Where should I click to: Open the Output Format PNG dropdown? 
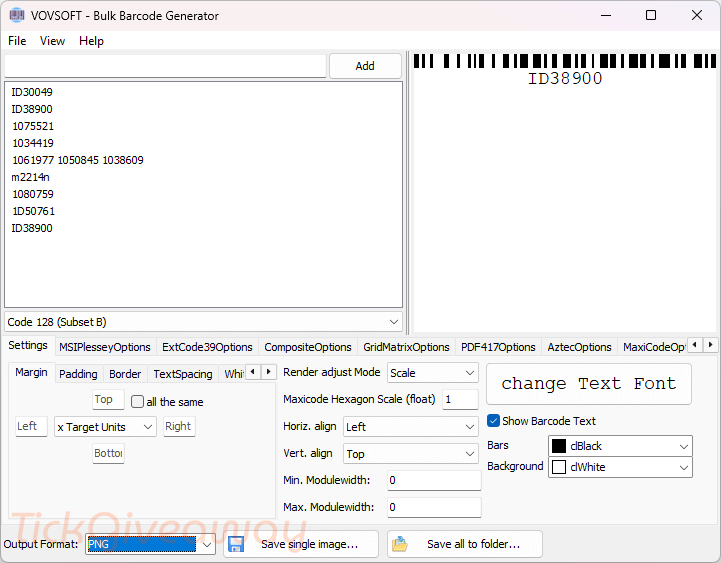(150, 544)
